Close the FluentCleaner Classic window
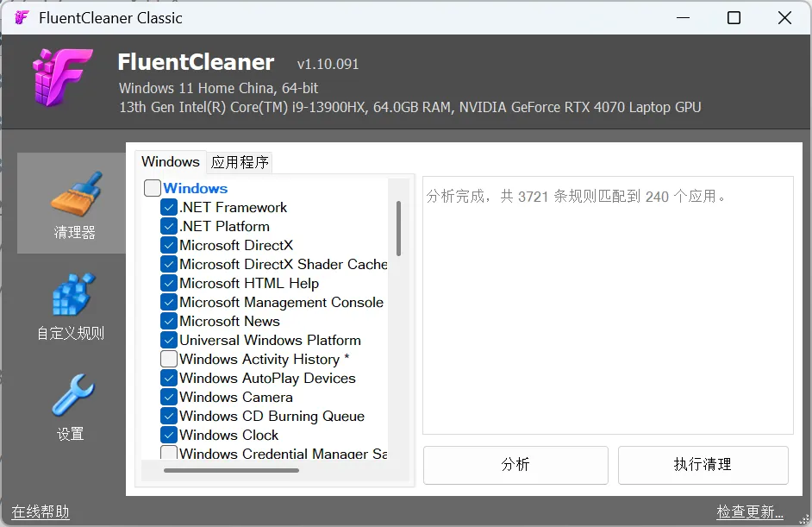812x527 pixels. (784, 17)
